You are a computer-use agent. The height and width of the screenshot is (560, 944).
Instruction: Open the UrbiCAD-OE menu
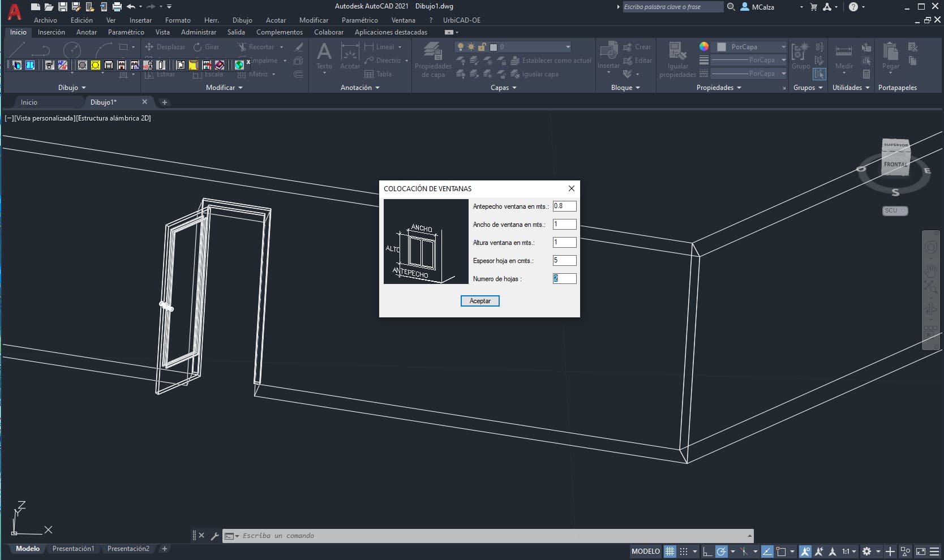(x=462, y=20)
